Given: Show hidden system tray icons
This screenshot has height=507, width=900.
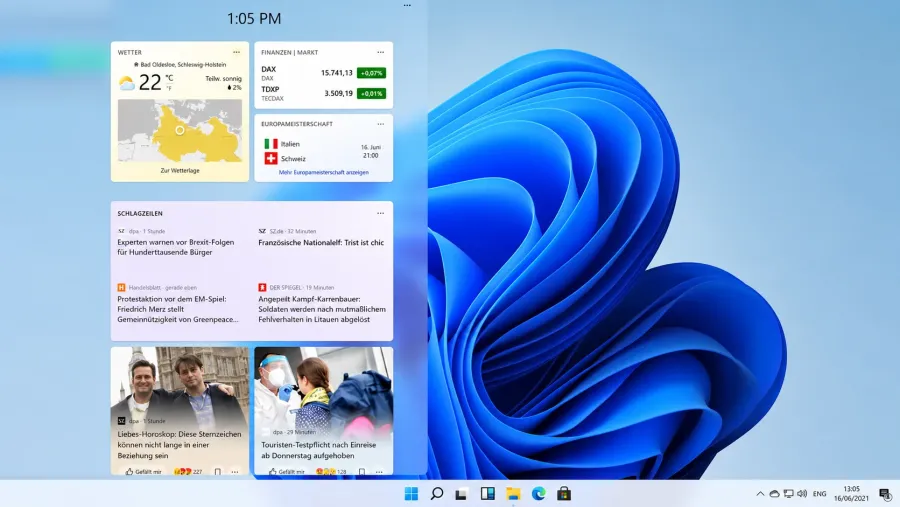Looking at the screenshot, I should pyautogui.click(x=760, y=494).
